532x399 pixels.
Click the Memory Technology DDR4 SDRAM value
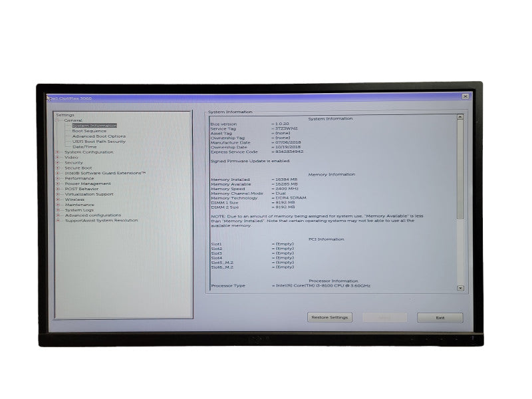tap(291, 198)
